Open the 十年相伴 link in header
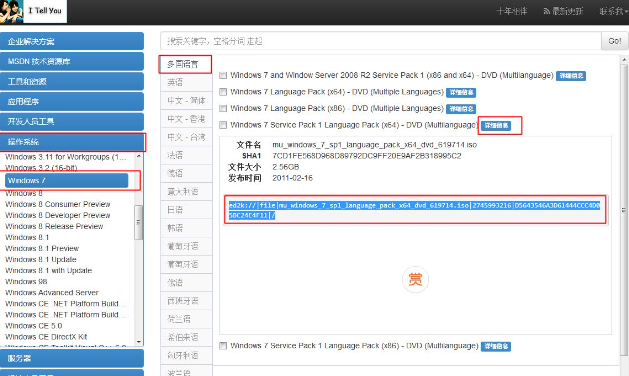This screenshot has width=629, height=376. 512,11
